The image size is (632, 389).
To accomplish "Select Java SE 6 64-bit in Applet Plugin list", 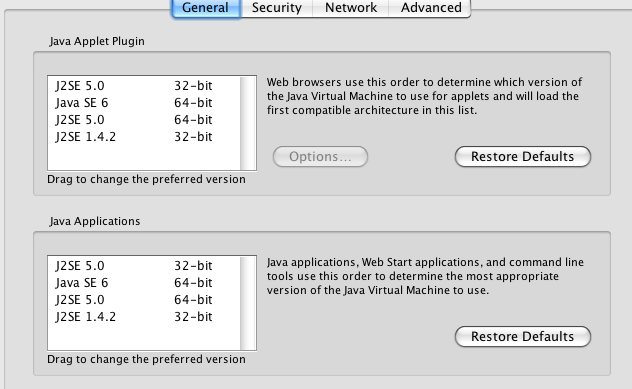I will click(x=144, y=103).
